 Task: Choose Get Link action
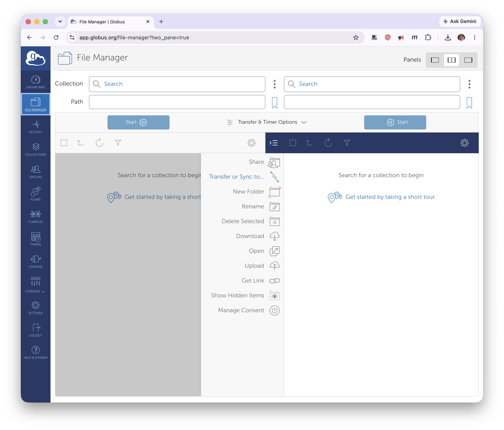click(261, 281)
